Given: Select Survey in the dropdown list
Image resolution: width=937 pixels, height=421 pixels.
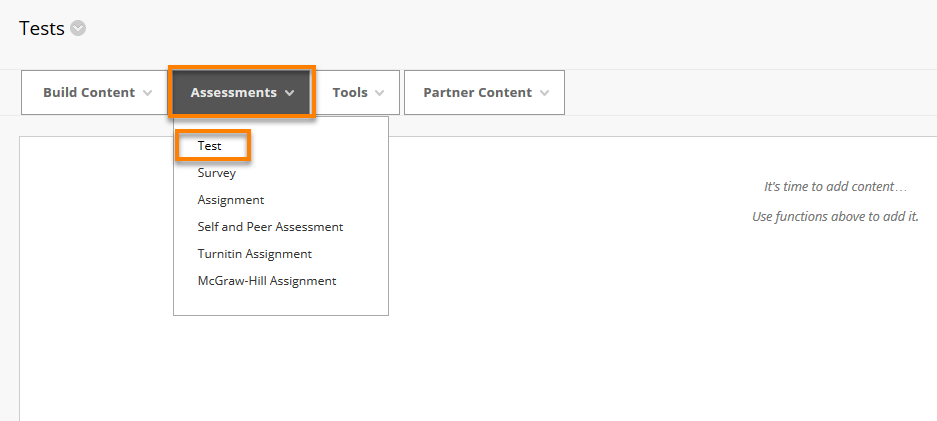Looking at the screenshot, I should click(217, 173).
